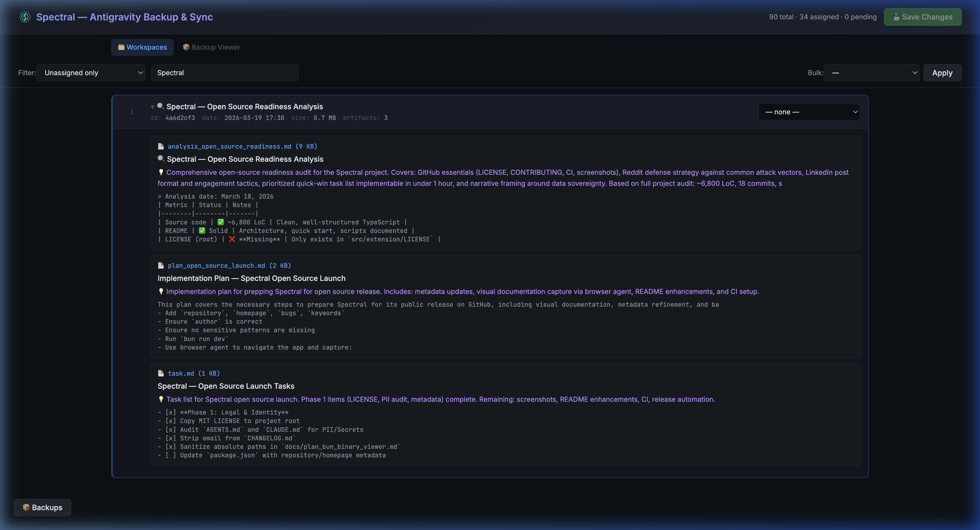Switch to the Backup Viewer tab
980x530 pixels.
click(212, 47)
